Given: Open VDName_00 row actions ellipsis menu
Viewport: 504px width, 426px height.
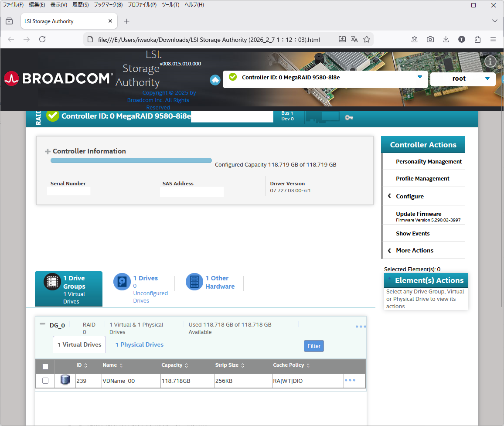Looking at the screenshot, I should [350, 380].
